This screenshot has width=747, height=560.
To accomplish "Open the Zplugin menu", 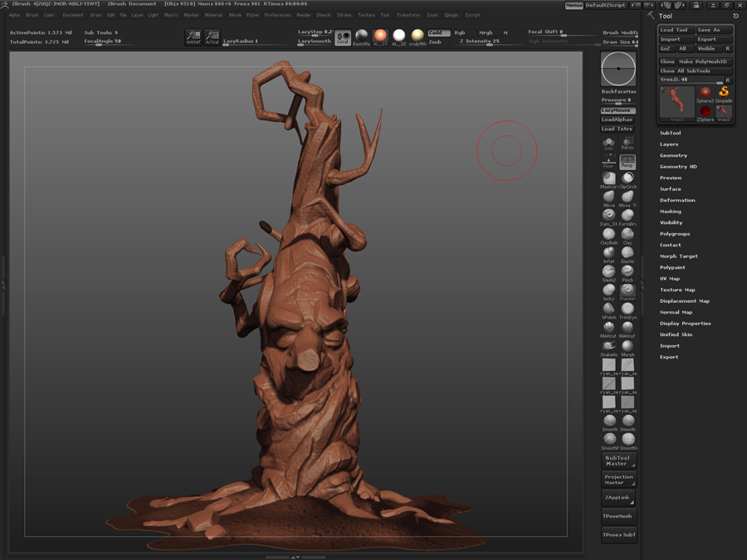I will 451,15.
